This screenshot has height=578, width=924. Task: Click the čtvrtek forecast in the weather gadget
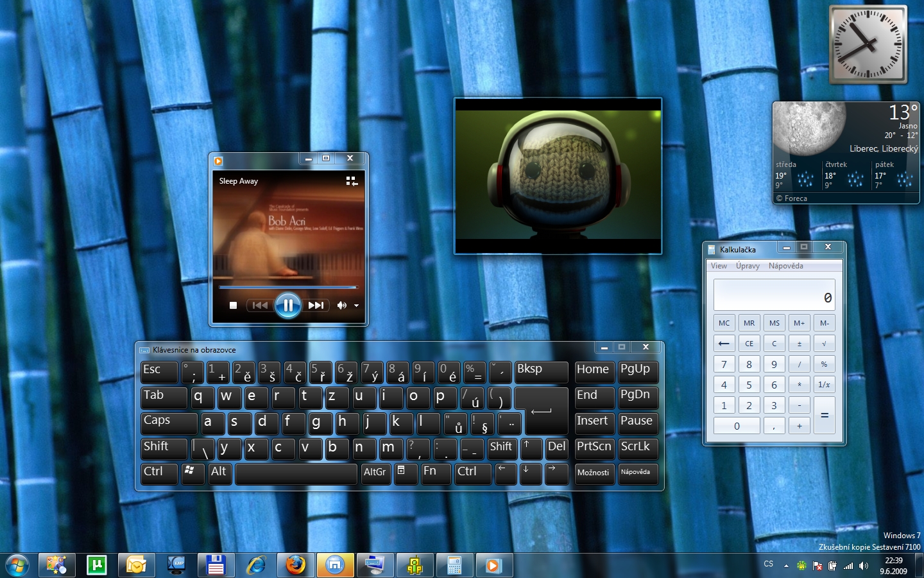pos(846,175)
